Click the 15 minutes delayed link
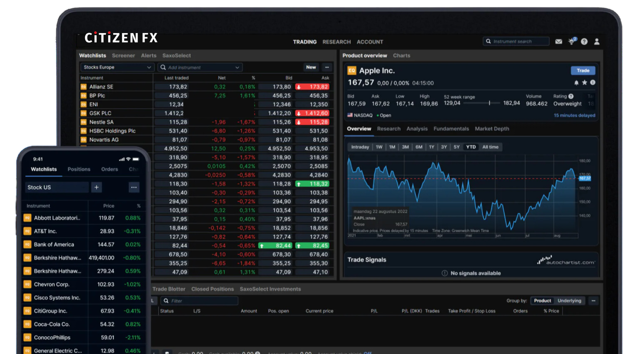The image size is (644, 354). (x=574, y=115)
